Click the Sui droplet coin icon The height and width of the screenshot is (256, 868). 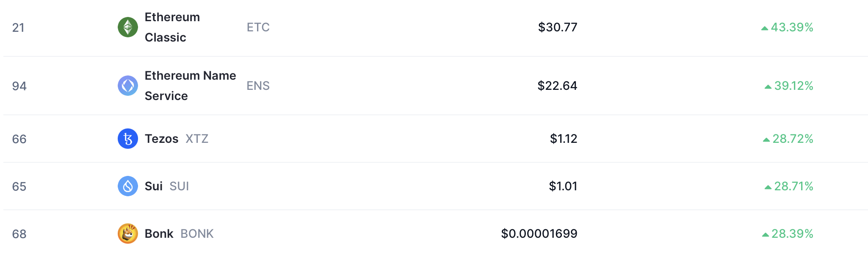[127, 186]
